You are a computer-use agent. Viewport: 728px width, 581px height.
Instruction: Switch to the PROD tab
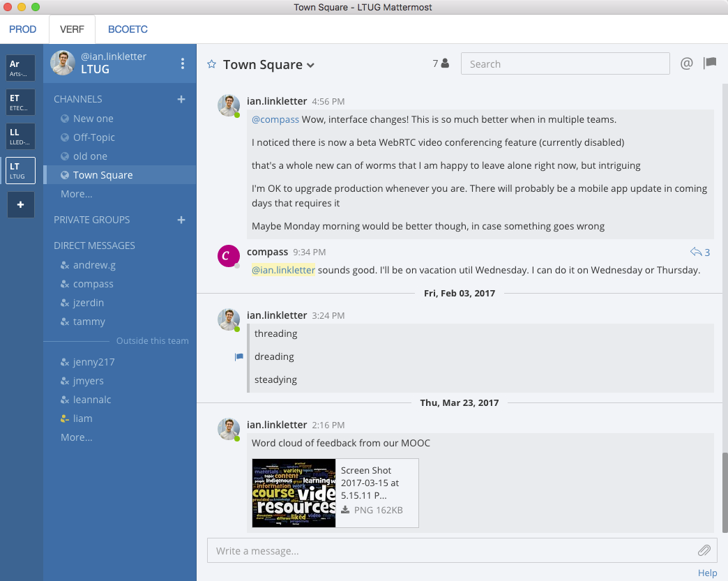[23, 29]
